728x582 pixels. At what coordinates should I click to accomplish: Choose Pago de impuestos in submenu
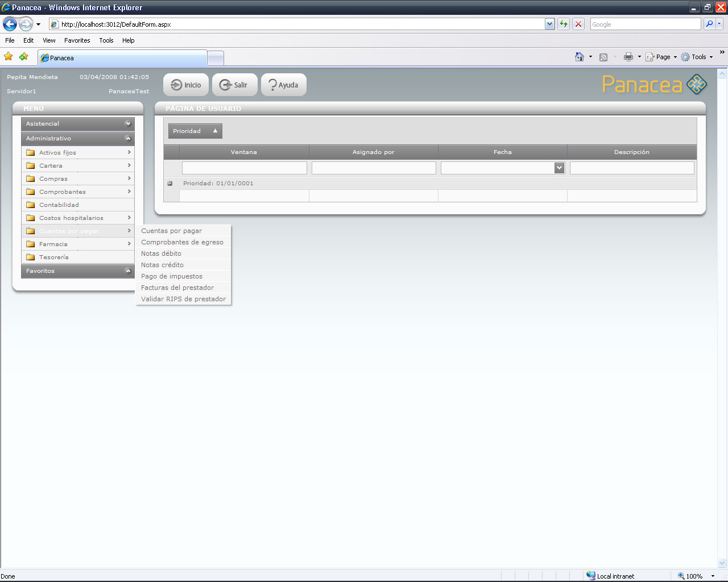tap(172, 276)
